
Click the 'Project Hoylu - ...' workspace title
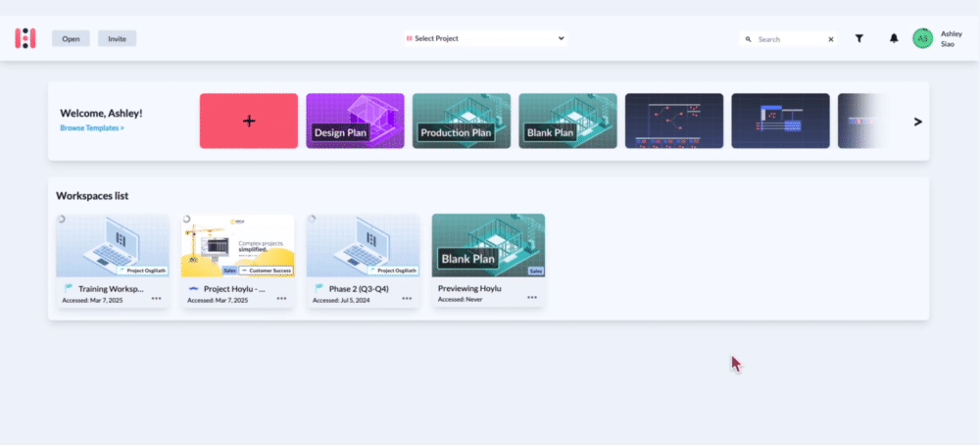click(x=234, y=289)
